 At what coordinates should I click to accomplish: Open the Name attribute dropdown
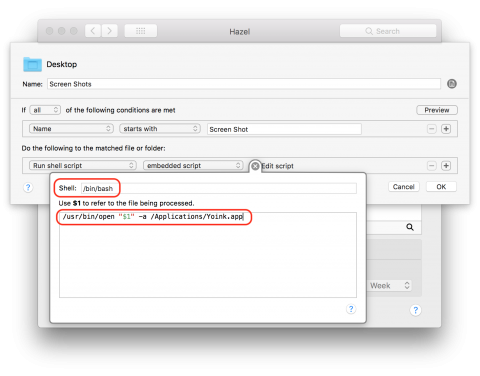point(71,129)
